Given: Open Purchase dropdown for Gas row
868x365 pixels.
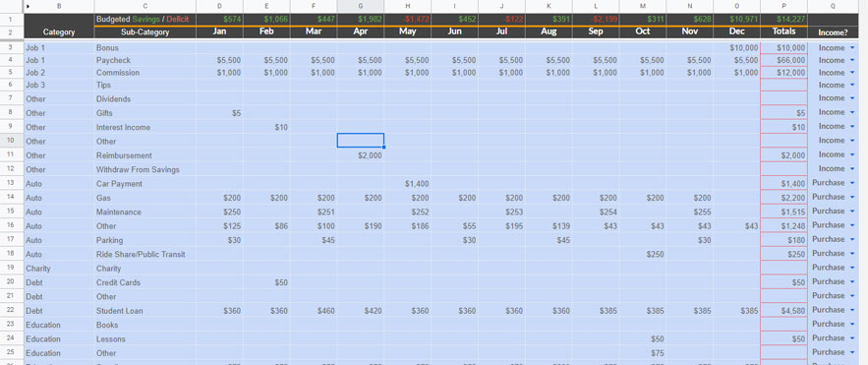Looking at the screenshot, I should [852, 197].
